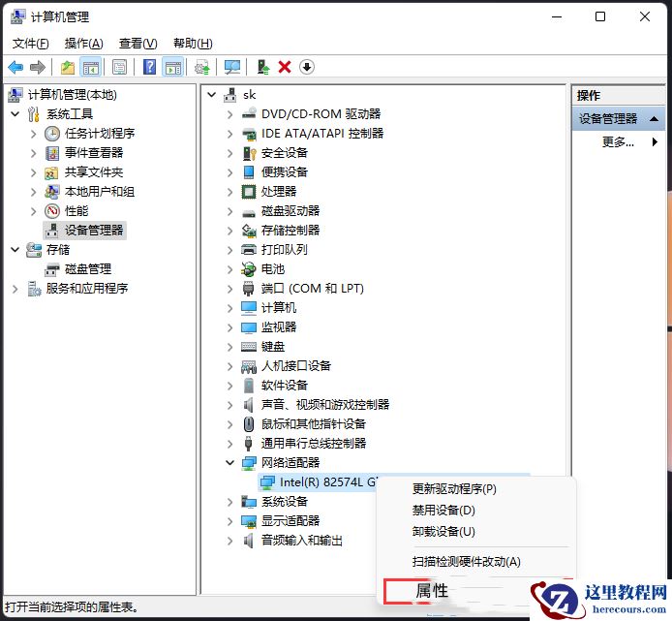Open the 更多... actions submenu

(618, 141)
